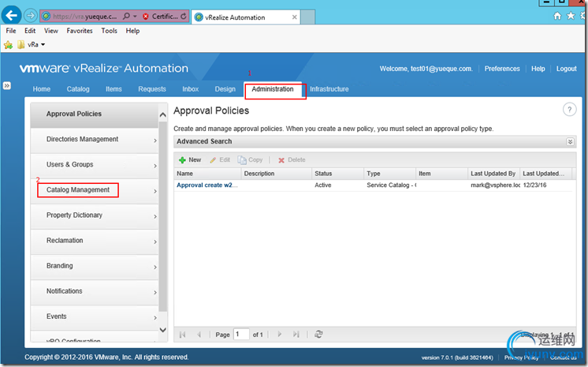Sort by the Description column header
588x367 pixels.
(x=277, y=174)
